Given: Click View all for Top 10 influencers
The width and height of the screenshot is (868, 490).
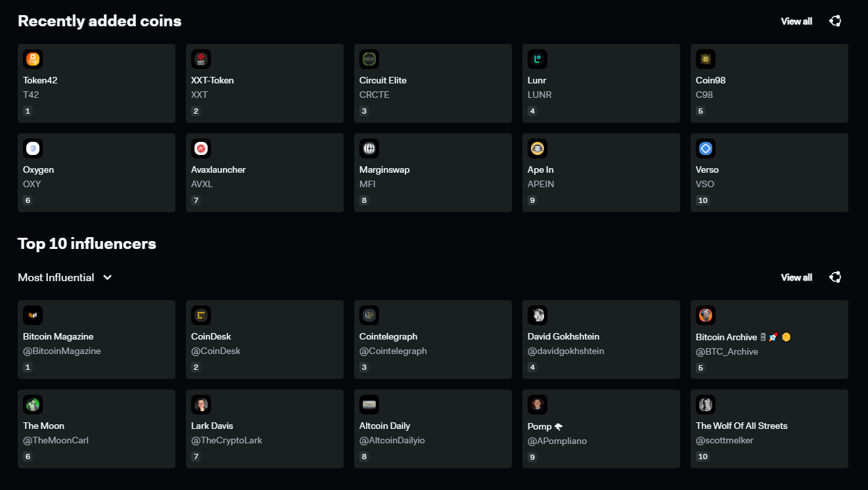Looking at the screenshot, I should pos(796,277).
